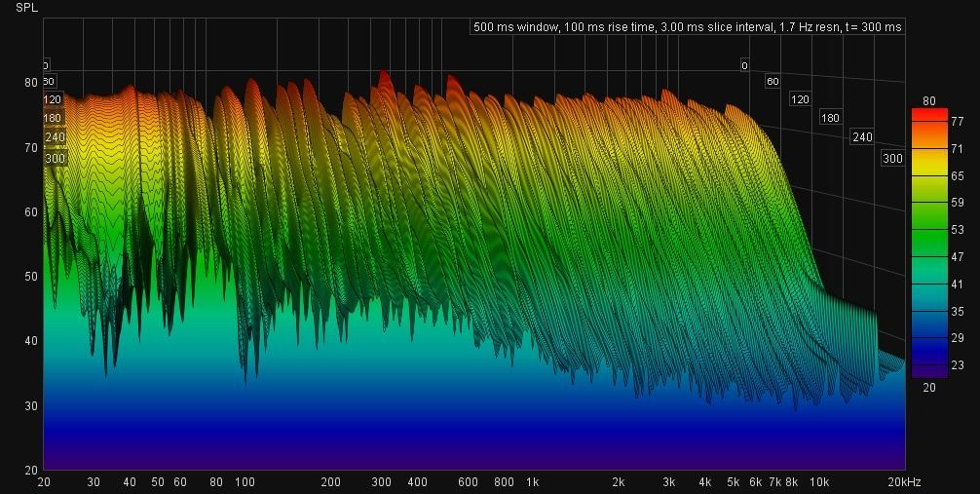Click the waterfall window settings text box
The height and width of the screenshot is (494, 980).
click(x=687, y=27)
